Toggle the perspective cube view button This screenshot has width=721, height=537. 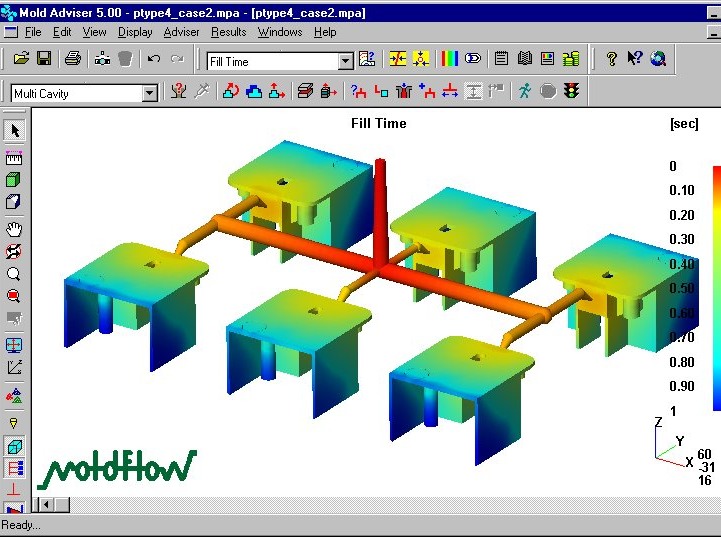pos(14,447)
